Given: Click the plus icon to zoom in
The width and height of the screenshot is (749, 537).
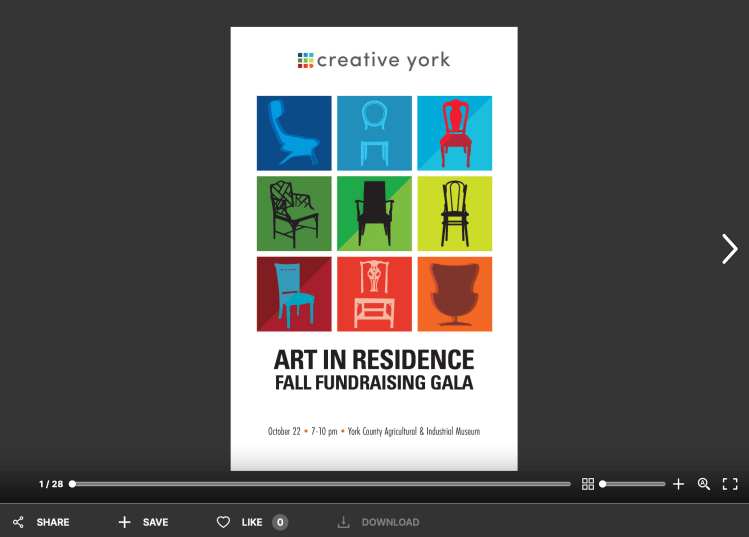Looking at the screenshot, I should coord(678,484).
